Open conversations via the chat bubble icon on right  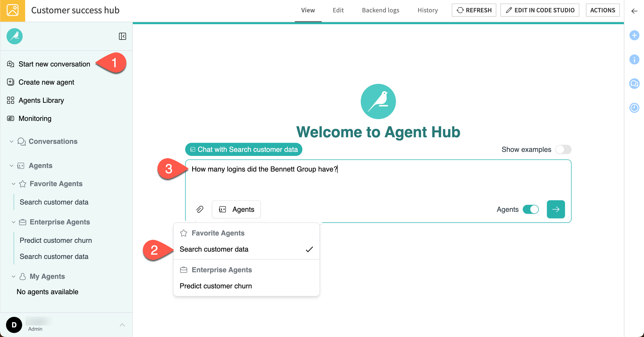tap(634, 83)
